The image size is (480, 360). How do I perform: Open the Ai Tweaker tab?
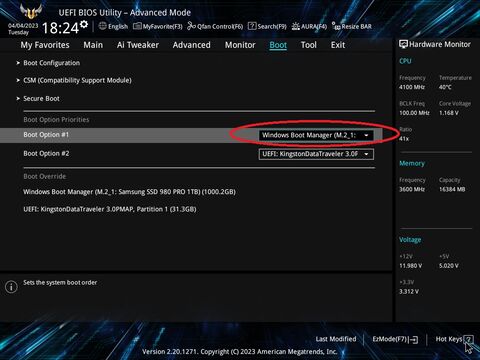point(138,45)
